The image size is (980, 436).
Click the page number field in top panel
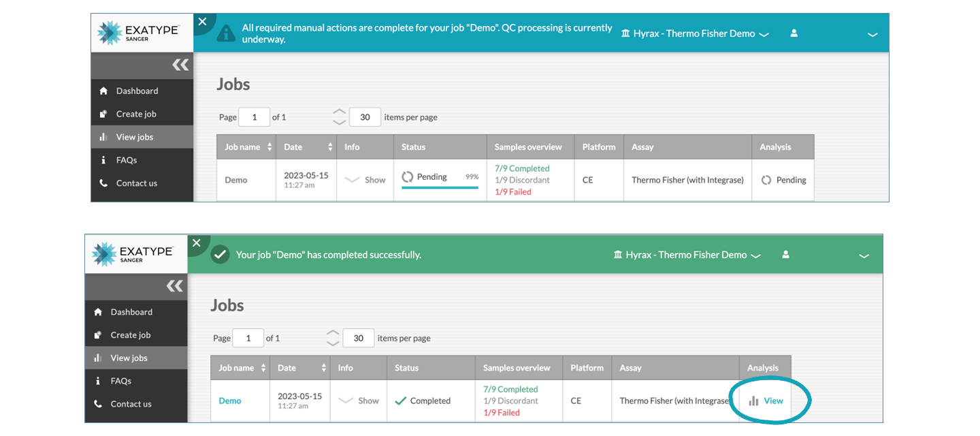(255, 117)
